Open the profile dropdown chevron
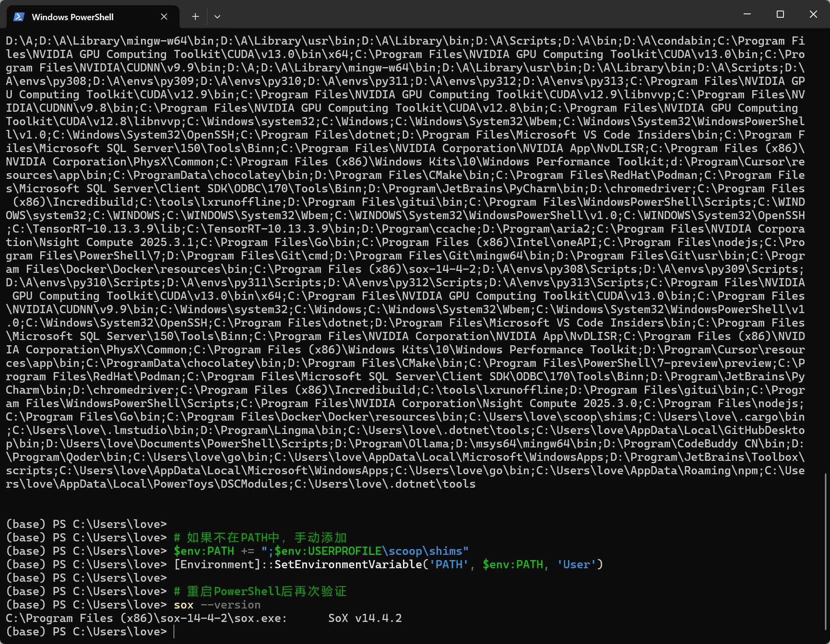This screenshot has height=644, width=830. click(x=217, y=17)
